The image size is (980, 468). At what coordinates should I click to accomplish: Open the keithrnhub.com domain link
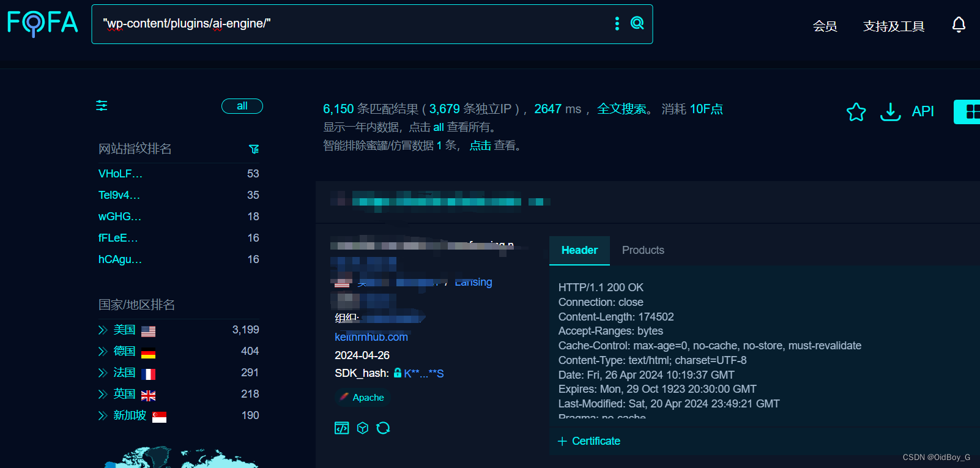click(x=371, y=337)
